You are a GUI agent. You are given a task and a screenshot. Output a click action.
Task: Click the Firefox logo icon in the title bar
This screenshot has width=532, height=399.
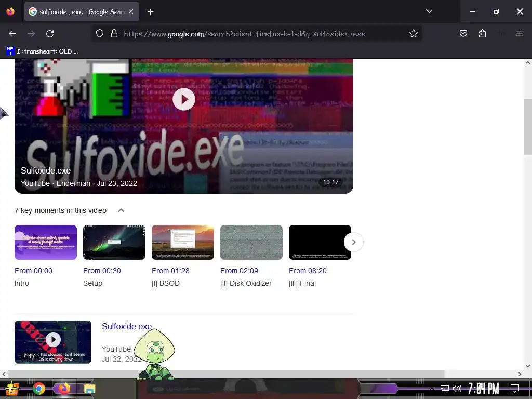click(x=10, y=11)
